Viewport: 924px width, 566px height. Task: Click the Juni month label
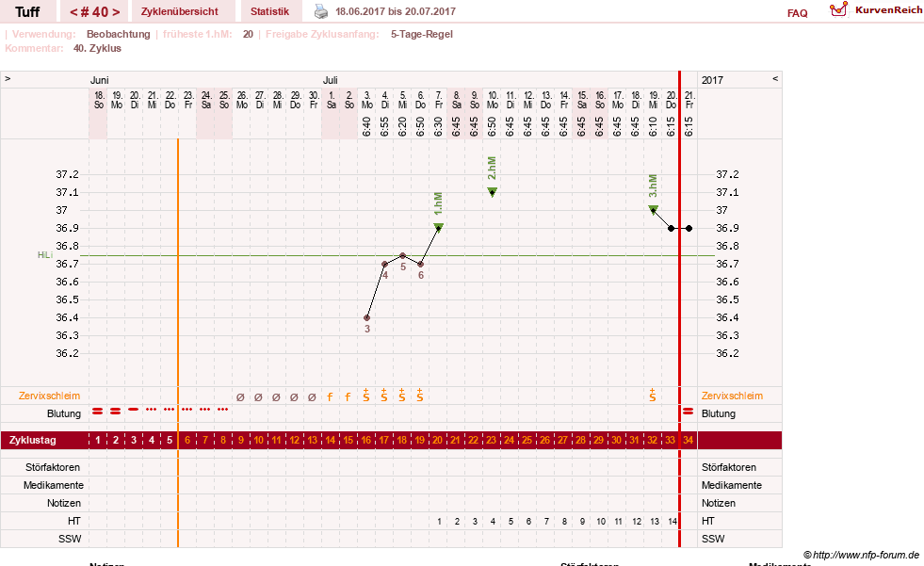coord(99,80)
